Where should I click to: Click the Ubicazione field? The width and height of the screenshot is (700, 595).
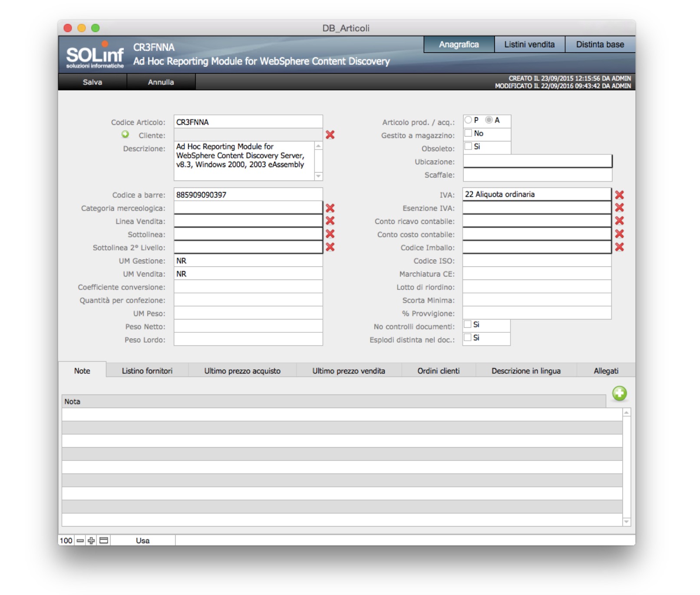[538, 161]
